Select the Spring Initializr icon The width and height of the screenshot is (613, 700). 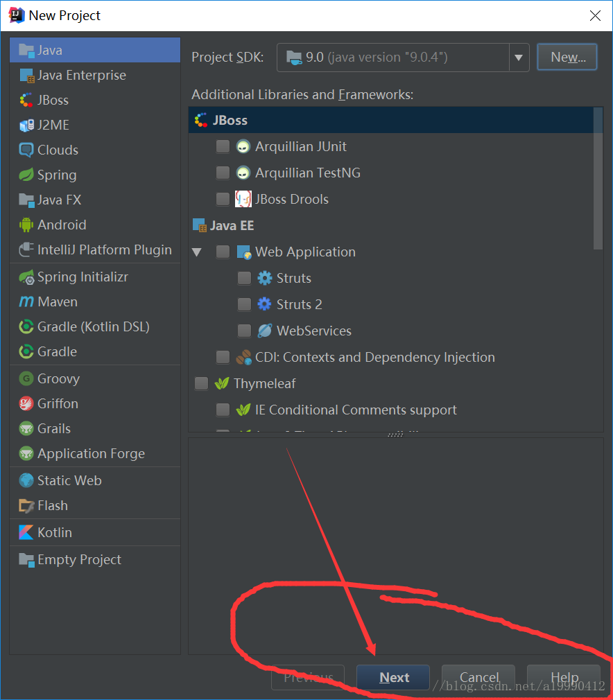(x=26, y=277)
